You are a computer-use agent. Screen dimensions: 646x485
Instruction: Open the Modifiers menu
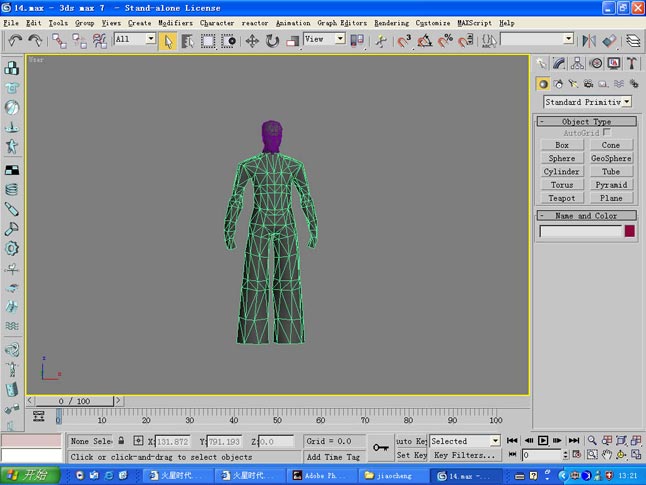coord(176,23)
